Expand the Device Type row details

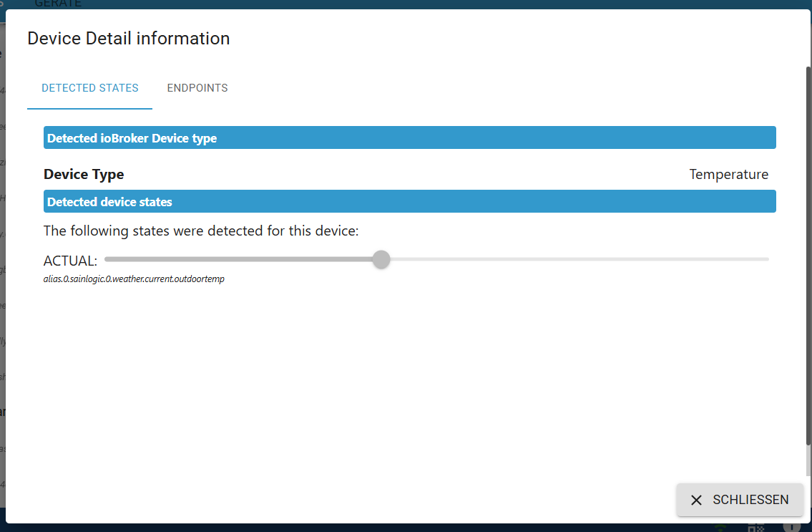pos(84,174)
